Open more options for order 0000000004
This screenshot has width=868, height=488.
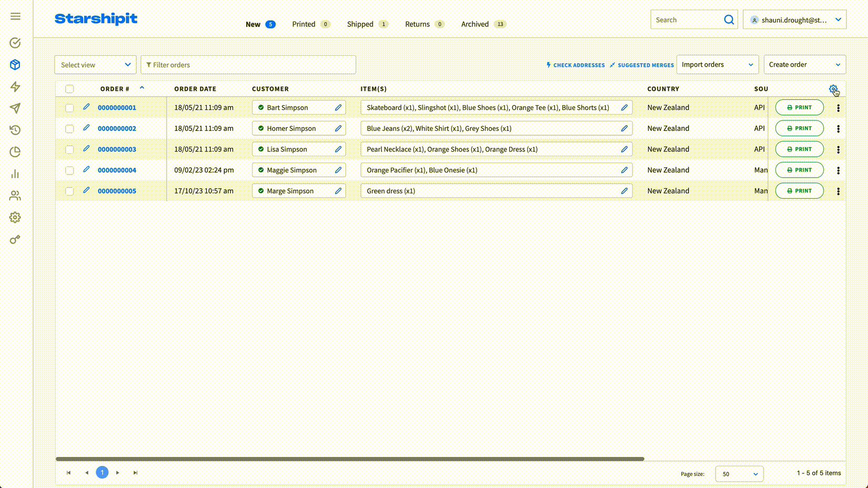838,170
